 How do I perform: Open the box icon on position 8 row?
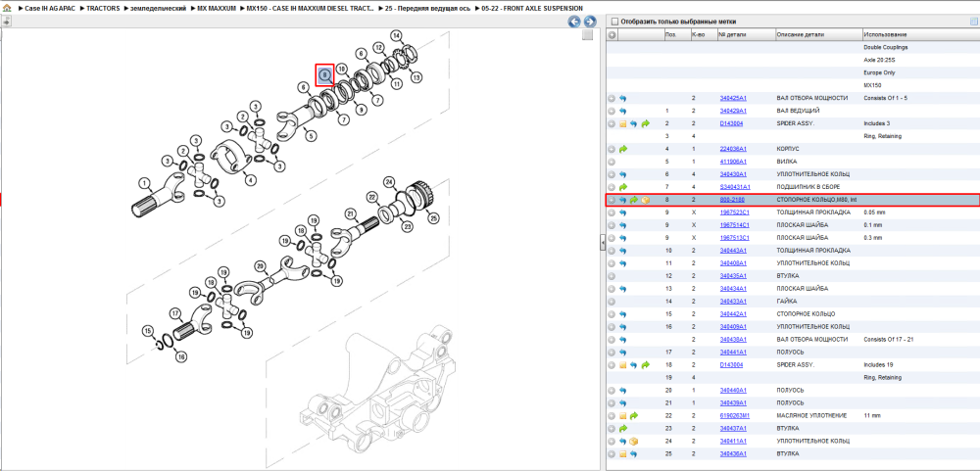(x=645, y=200)
